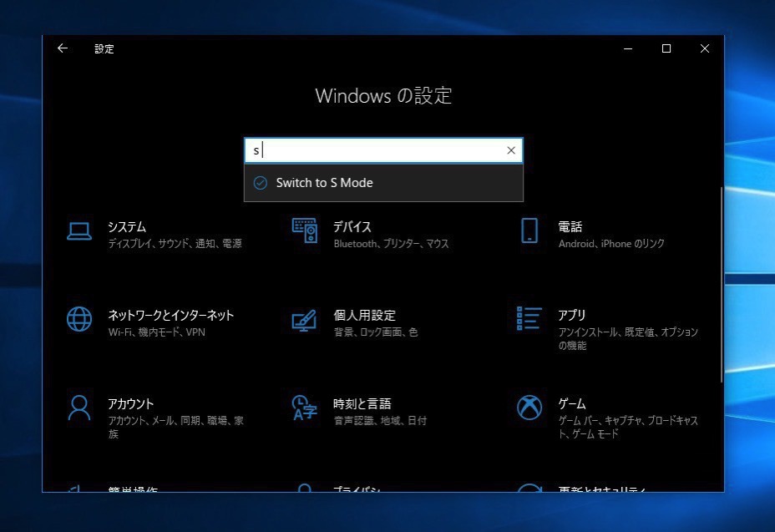Click the 背景、ロック画面、色 description
Screen dimensions: 775x532
pos(376,332)
